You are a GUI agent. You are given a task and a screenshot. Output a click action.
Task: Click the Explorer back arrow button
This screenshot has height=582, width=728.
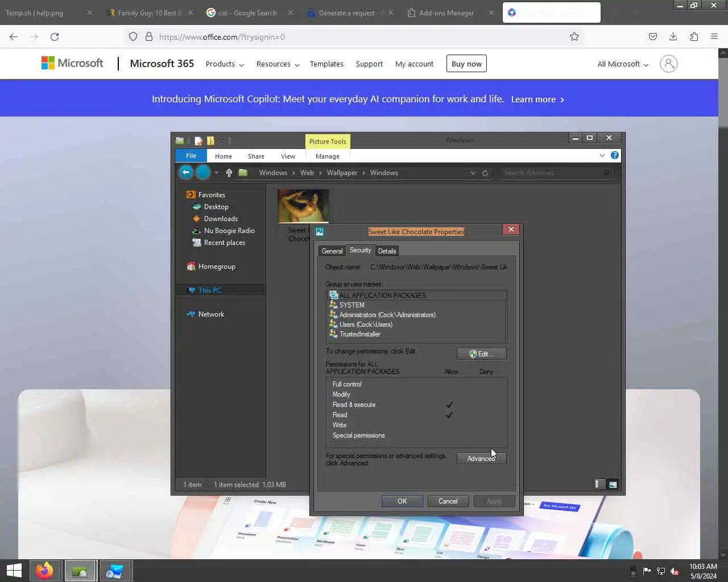(x=185, y=172)
